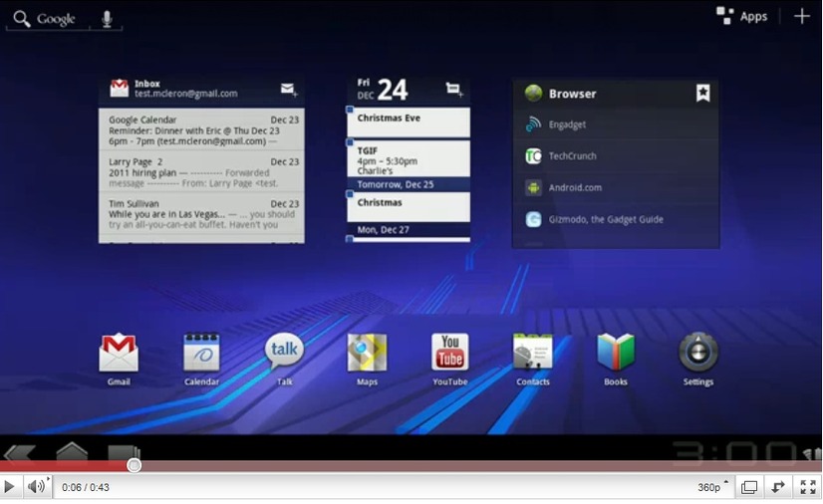Open the 360p quality dropdown
823x504 pixels.
[712, 487]
